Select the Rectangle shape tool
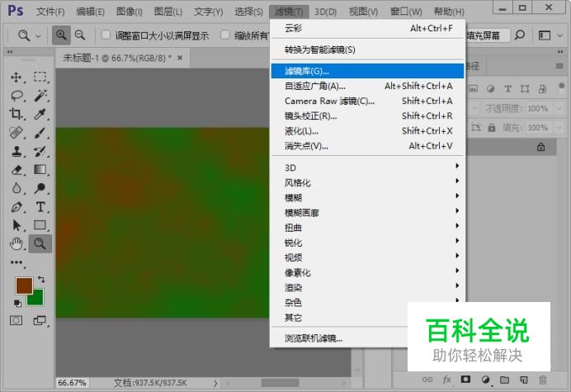This screenshot has width=571, height=392. pyautogui.click(x=40, y=225)
